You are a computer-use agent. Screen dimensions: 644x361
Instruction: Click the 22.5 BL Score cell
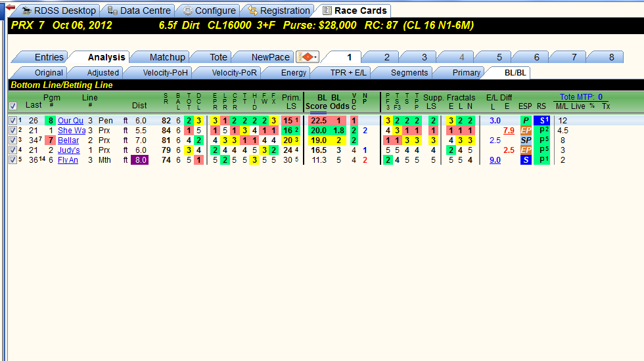click(318, 121)
